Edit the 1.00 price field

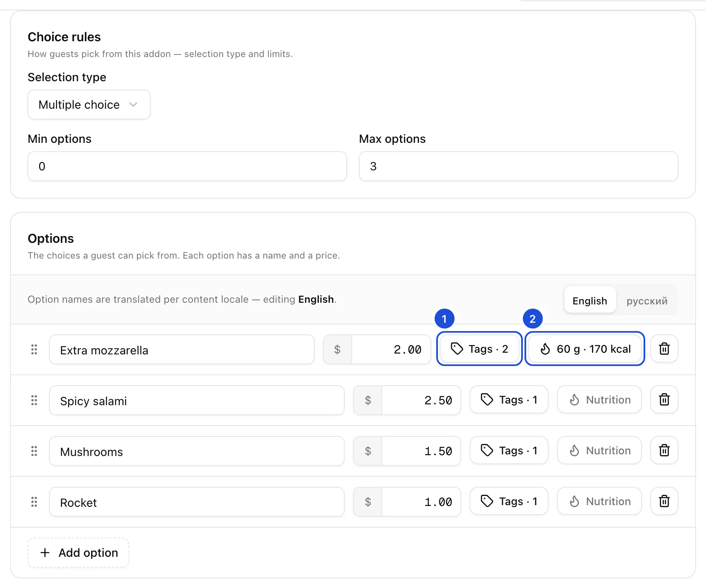click(x=421, y=502)
